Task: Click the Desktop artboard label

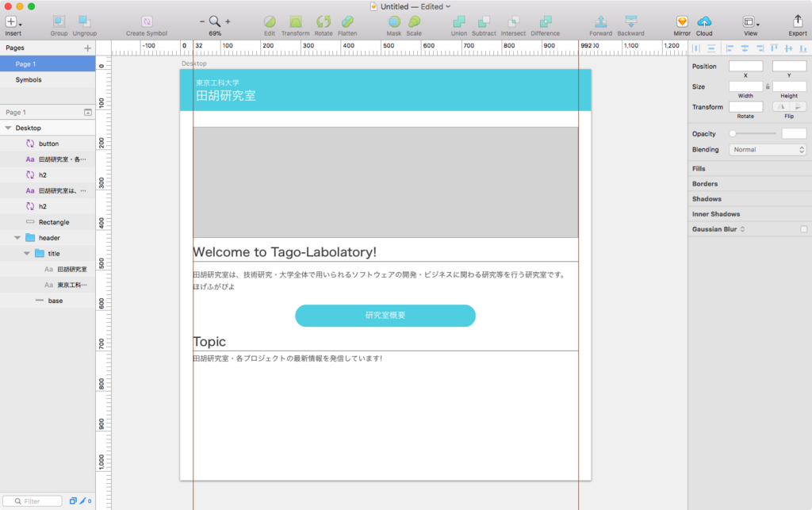Action: (x=194, y=63)
